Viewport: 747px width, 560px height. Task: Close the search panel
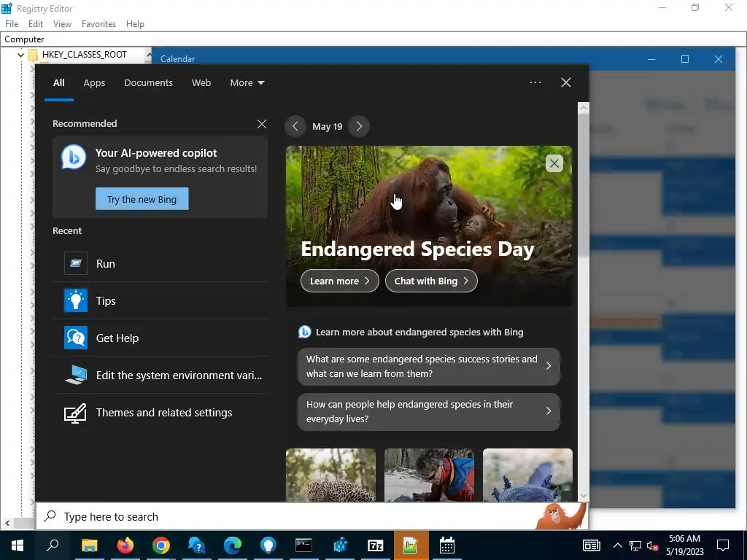(x=566, y=82)
